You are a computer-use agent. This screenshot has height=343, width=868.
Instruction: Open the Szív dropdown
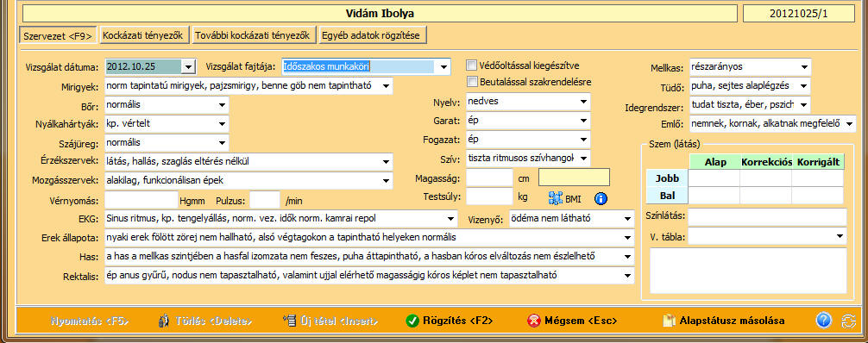click(x=583, y=159)
